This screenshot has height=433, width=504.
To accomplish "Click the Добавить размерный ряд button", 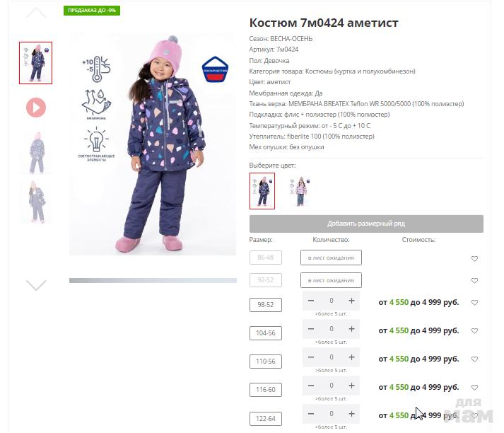I will click(366, 224).
